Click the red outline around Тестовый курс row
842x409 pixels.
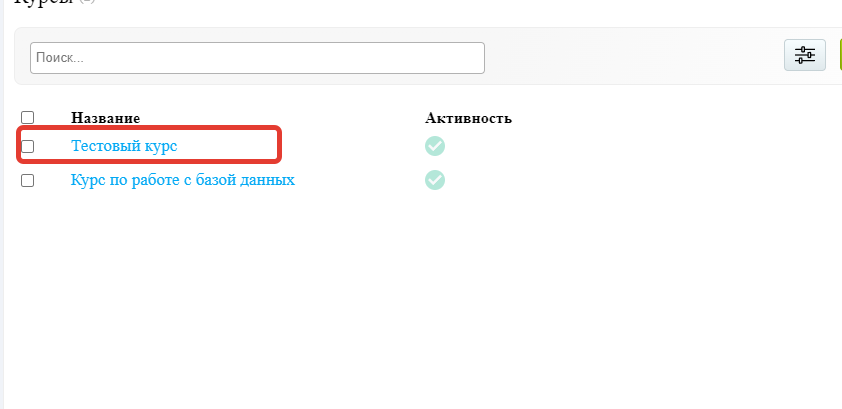[279, 146]
